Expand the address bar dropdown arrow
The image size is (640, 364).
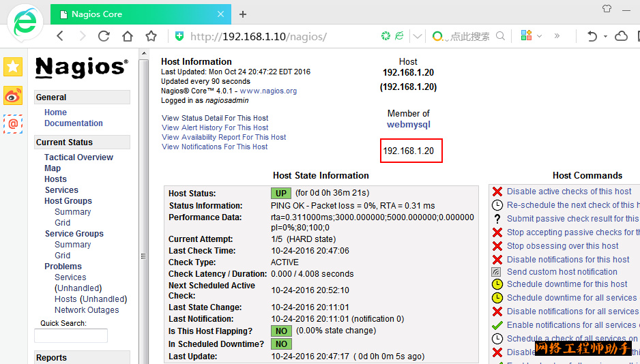[x=417, y=36]
